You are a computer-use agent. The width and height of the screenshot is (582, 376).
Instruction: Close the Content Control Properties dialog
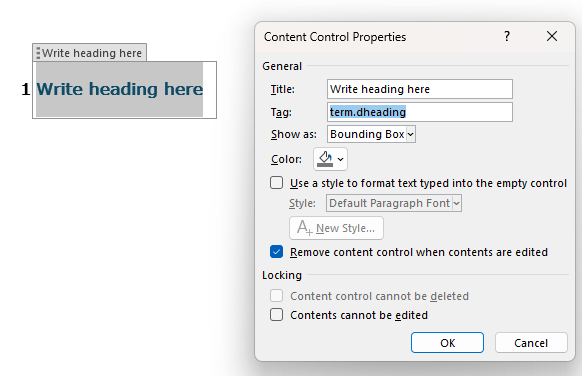(552, 36)
